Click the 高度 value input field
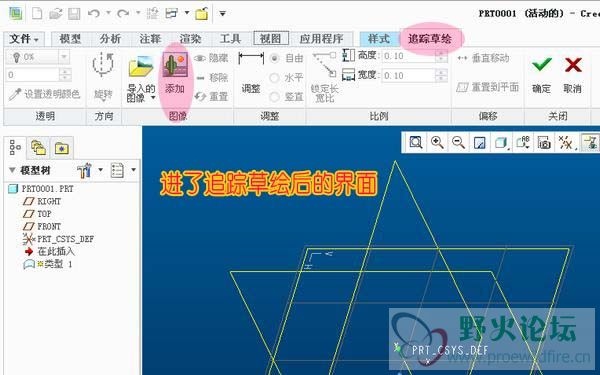This screenshot has height=375, width=600. (409, 56)
